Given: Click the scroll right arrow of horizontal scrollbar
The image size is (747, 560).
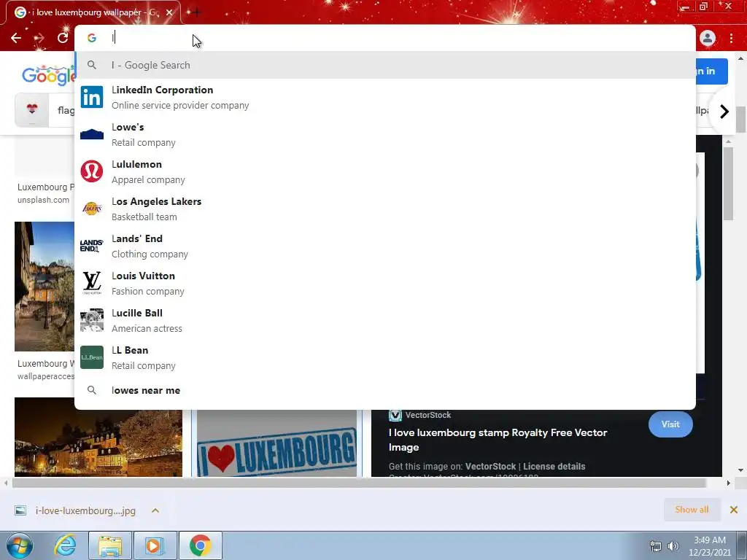Looking at the screenshot, I should pos(728,483).
